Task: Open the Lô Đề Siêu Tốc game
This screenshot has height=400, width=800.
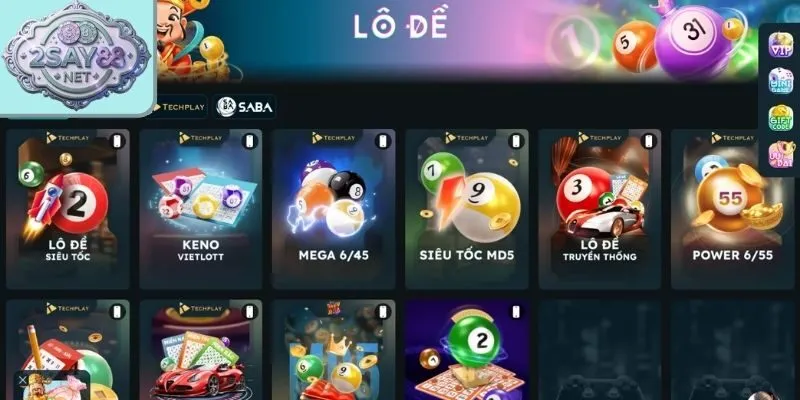Action: click(x=68, y=209)
